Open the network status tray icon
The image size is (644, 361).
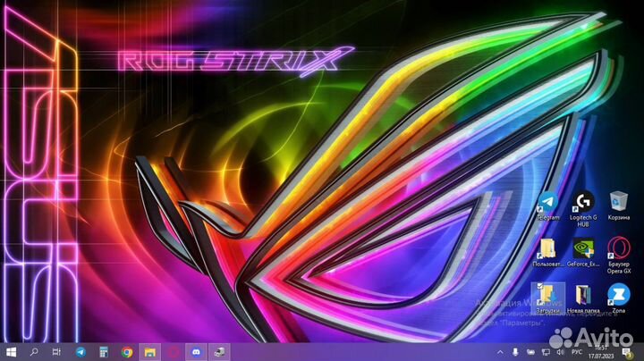546,352
